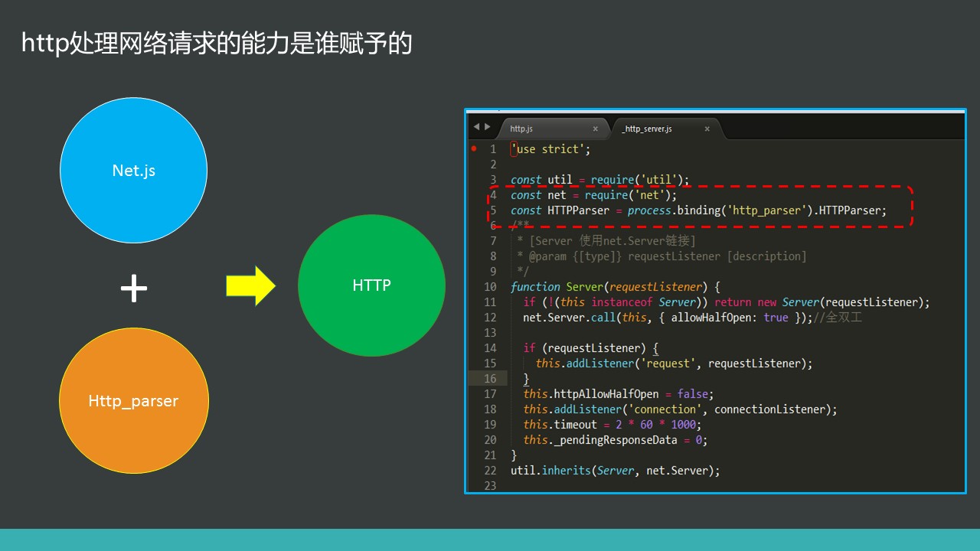Image resolution: width=980 pixels, height=551 pixels.
Task: Click the red bookmark dot beside line 1
Action: (x=474, y=148)
